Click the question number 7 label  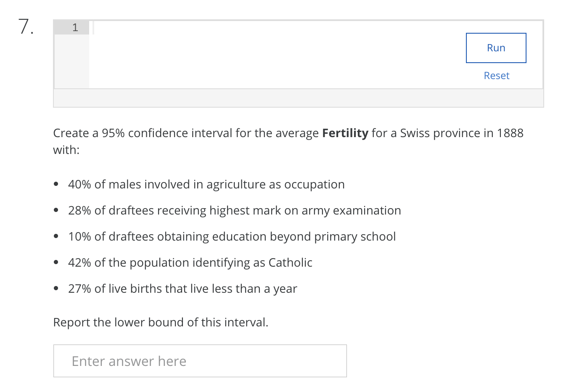[26, 27]
